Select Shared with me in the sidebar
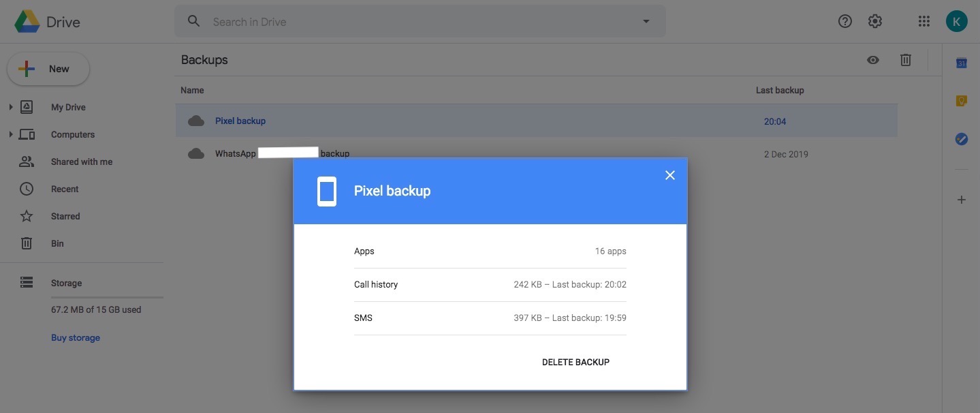 pos(81,161)
